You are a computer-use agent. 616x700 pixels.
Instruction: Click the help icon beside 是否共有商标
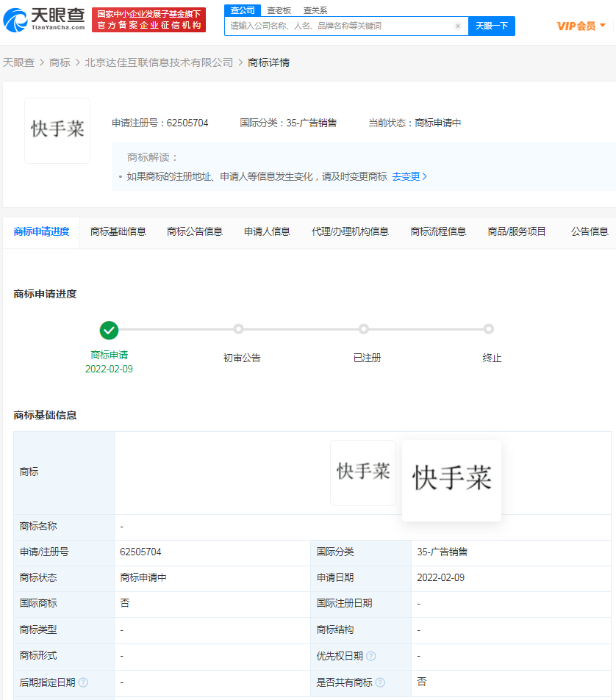click(x=380, y=682)
